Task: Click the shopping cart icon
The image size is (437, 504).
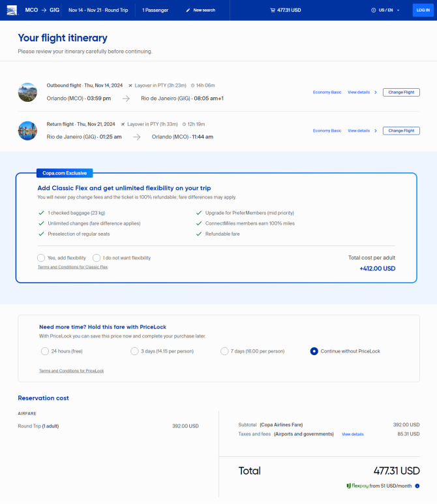Action: pyautogui.click(x=273, y=10)
